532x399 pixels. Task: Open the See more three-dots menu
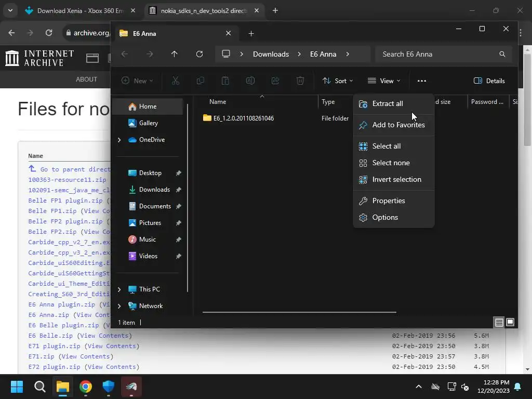pyautogui.click(x=422, y=81)
